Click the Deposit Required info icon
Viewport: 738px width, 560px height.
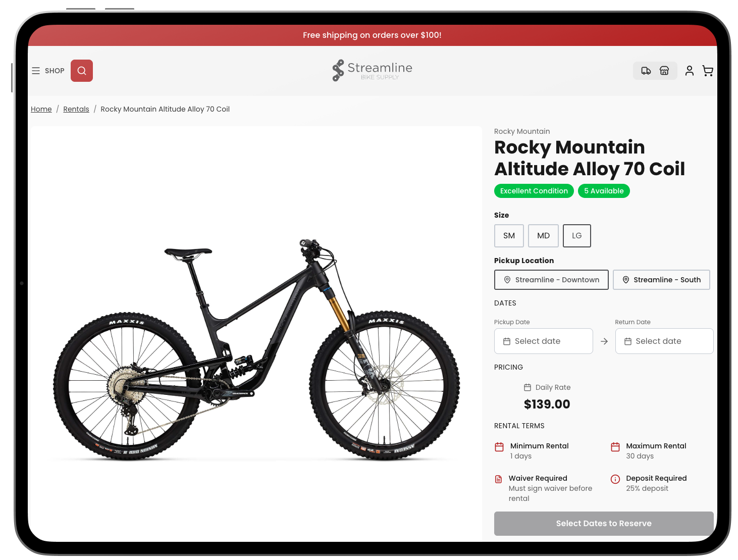(615, 479)
